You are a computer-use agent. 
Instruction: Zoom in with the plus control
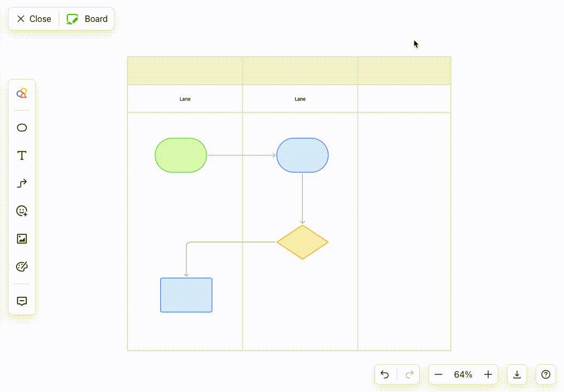(488, 374)
